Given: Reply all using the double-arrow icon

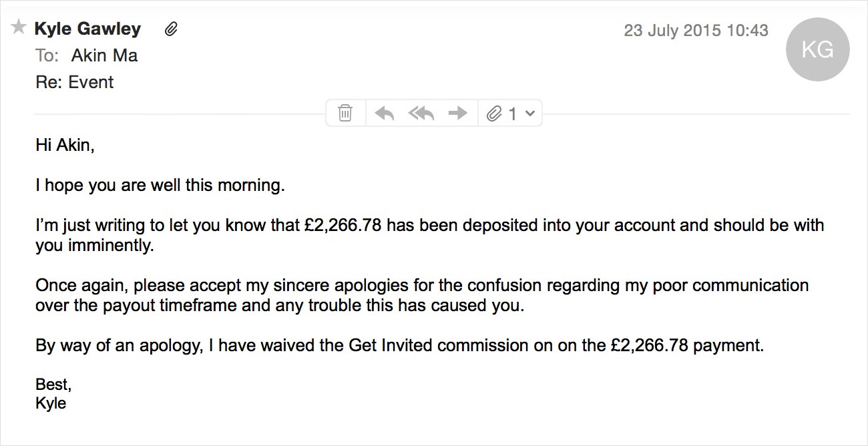Looking at the screenshot, I should pyautogui.click(x=421, y=114).
